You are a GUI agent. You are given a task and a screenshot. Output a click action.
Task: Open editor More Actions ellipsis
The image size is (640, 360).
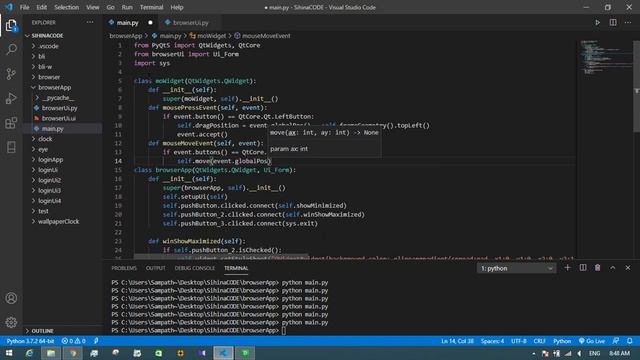(x=628, y=22)
